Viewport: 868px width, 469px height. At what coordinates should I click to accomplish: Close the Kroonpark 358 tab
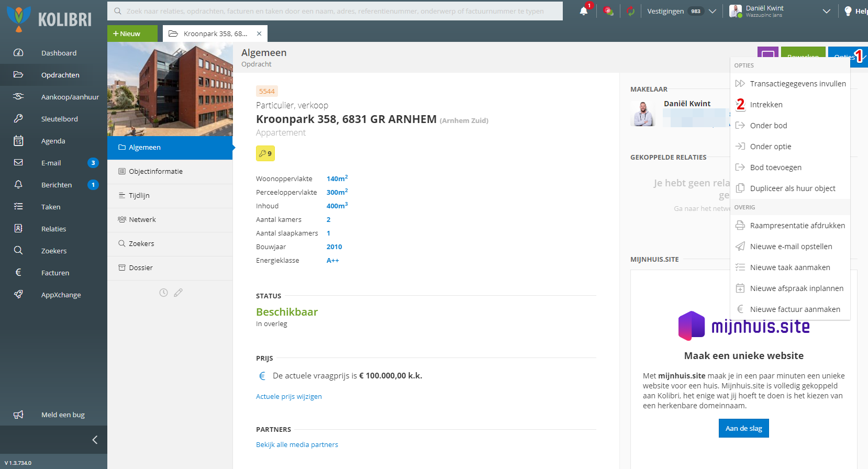coord(259,33)
